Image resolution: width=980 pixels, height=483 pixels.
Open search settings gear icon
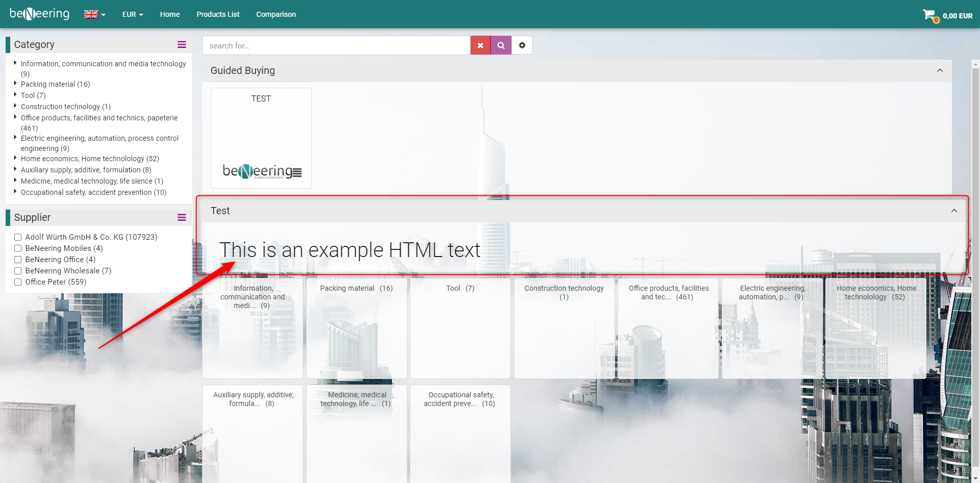[x=522, y=45]
